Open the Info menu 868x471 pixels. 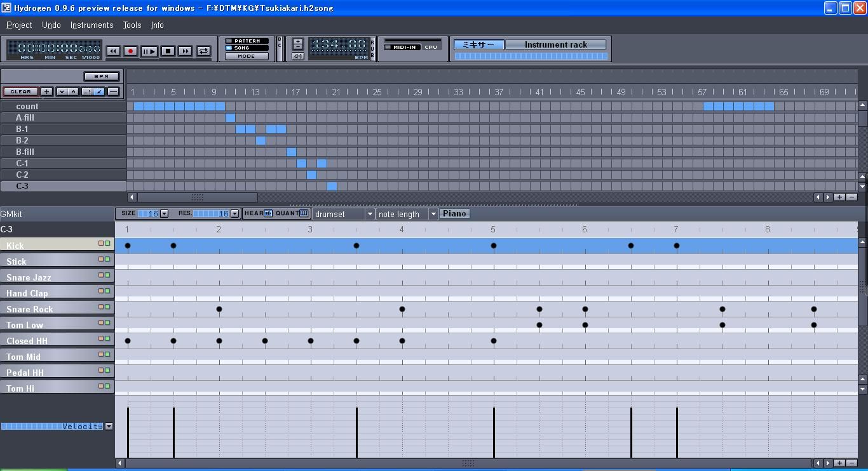[158, 25]
